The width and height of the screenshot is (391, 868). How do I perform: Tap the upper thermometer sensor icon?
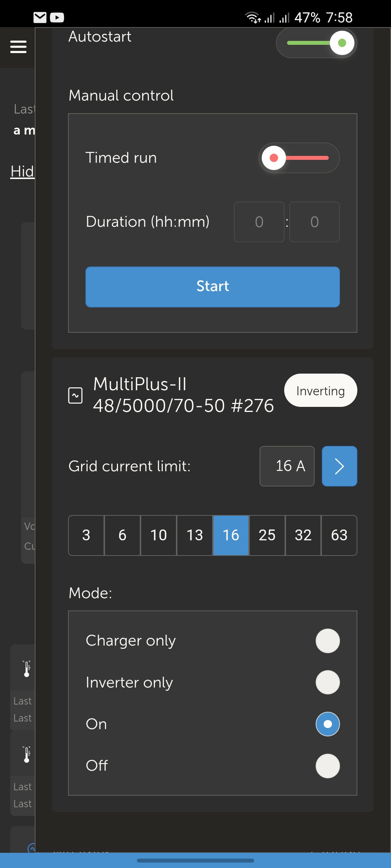26,668
